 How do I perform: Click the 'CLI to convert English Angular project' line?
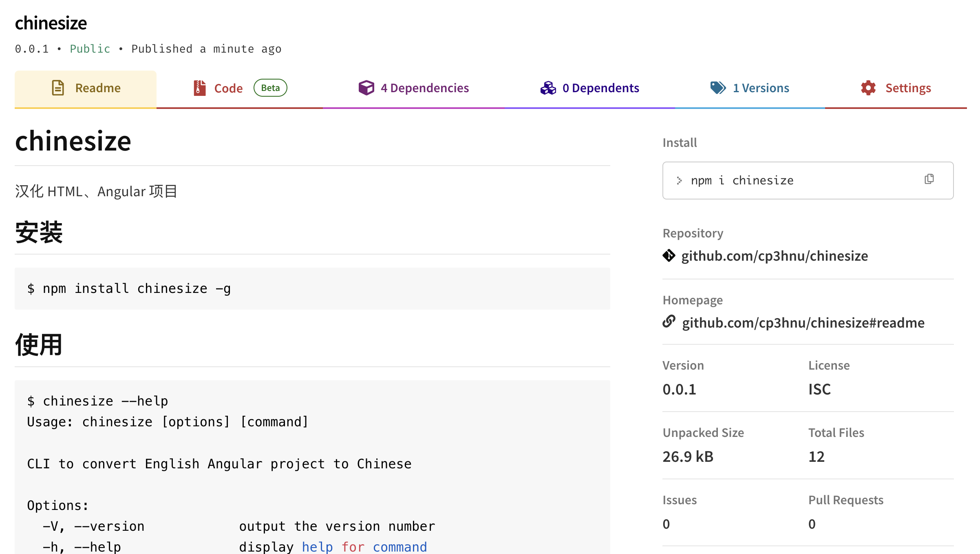pyautogui.click(x=219, y=464)
